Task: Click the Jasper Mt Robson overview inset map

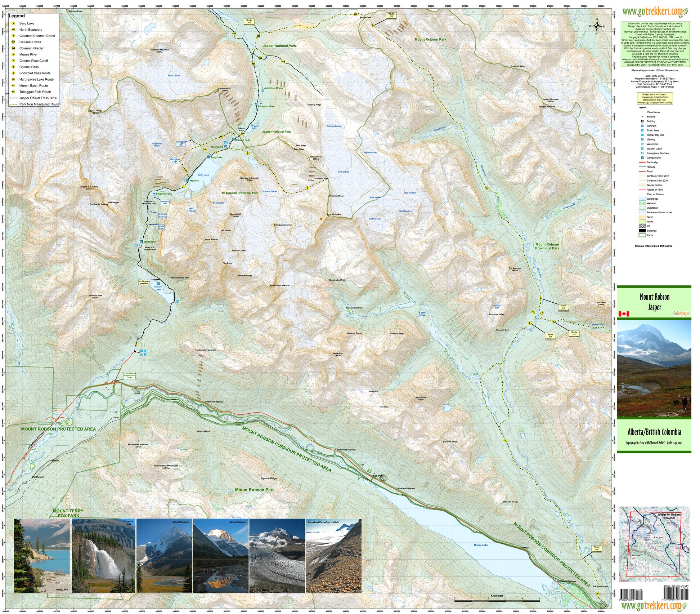Action: (x=655, y=544)
